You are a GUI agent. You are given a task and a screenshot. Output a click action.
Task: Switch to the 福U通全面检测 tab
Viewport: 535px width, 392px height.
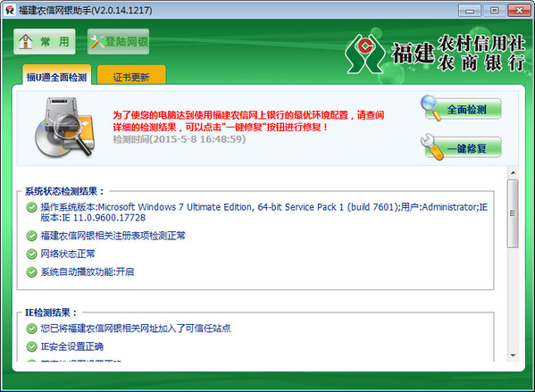56,75
